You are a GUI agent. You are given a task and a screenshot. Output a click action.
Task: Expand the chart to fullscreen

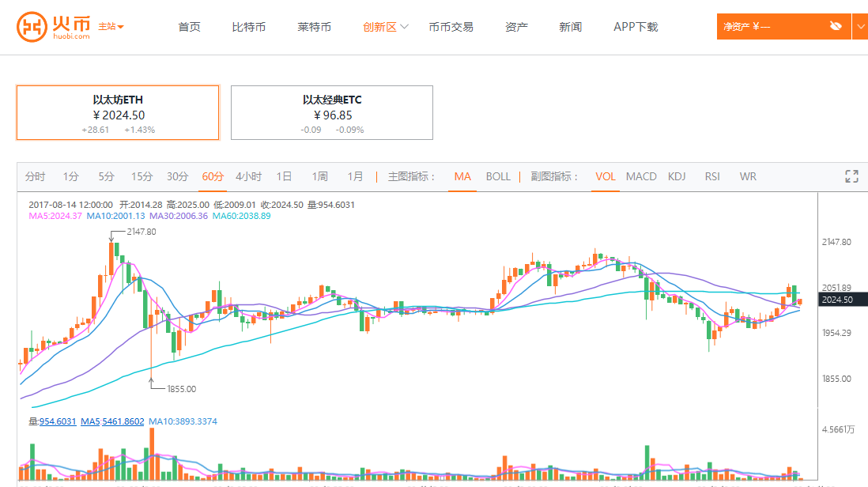pyautogui.click(x=851, y=176)
